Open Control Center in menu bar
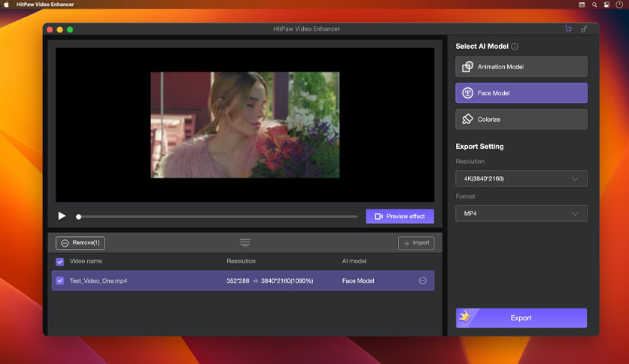 607,5
